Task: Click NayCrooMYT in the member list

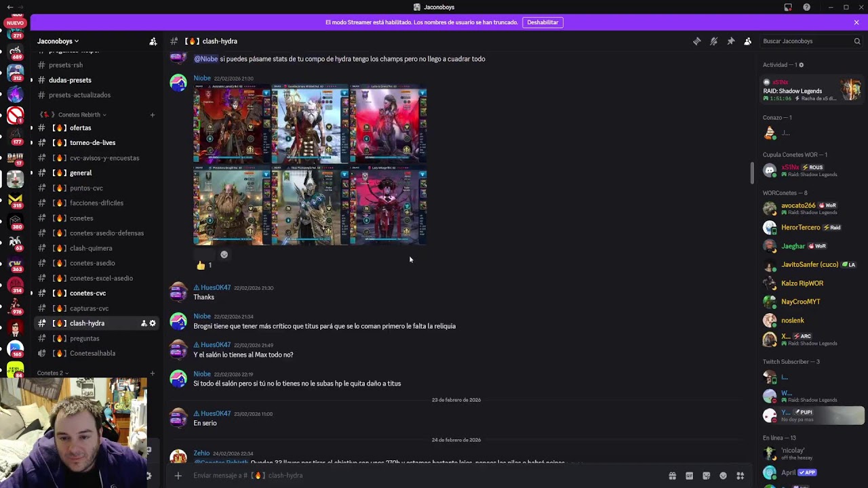Action: coord(812,302)
